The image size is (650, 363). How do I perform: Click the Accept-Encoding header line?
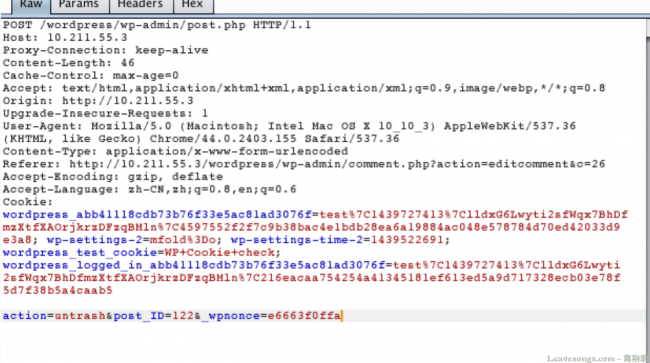point(113,177)
